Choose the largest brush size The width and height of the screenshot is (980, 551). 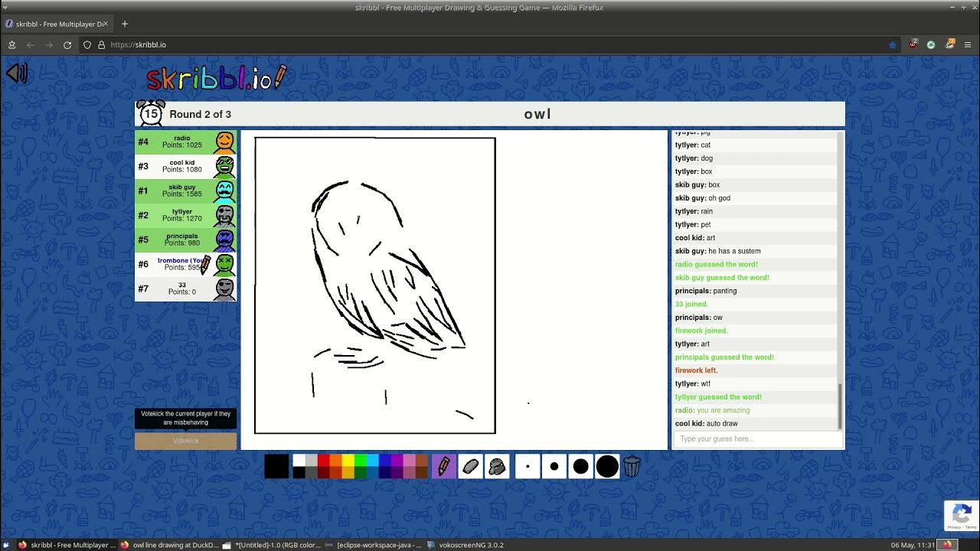pos(607,466)
